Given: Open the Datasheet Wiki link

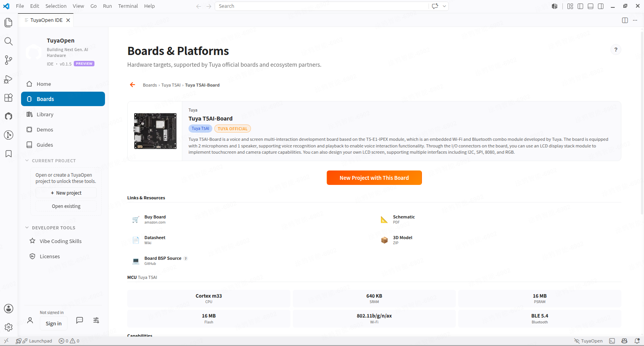Looking at the screenshot, I should (x=149, y=240).
